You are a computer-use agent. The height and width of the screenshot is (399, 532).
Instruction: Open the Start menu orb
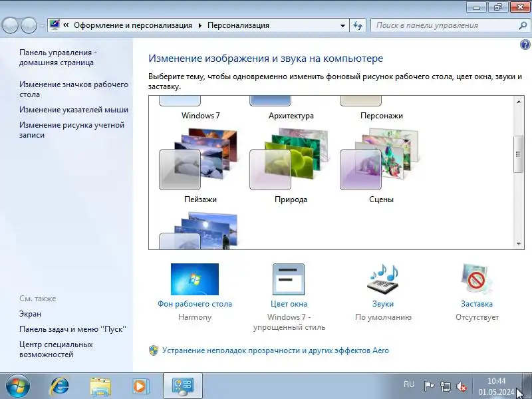coord(18,386)
